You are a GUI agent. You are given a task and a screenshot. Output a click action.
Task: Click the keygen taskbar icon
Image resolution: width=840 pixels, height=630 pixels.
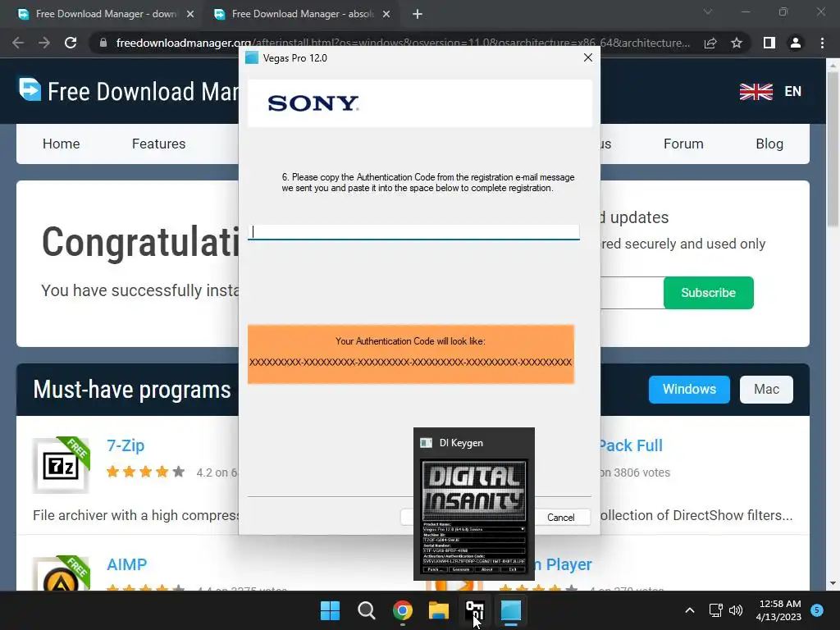pyautogui.click(x=475, y=610)
